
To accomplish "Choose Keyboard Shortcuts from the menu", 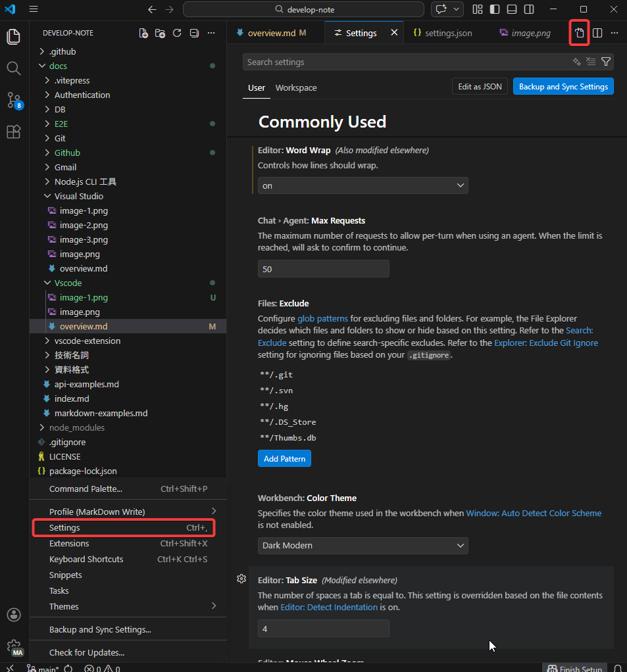I will [86, 559].
